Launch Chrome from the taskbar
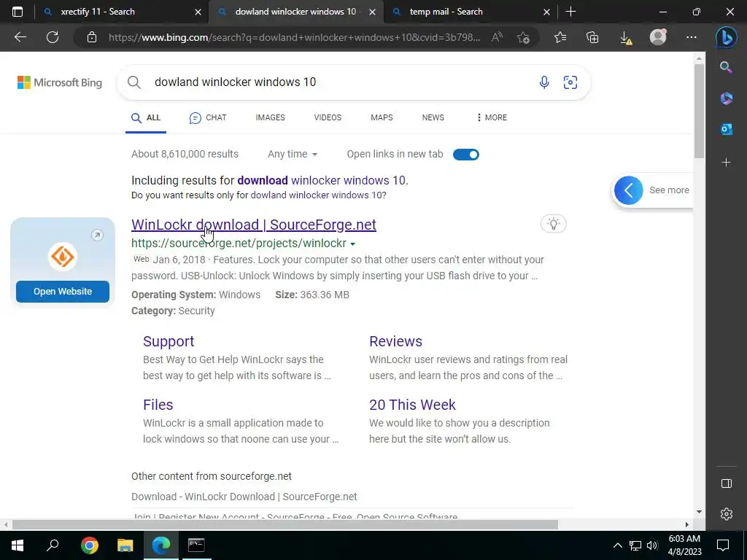747x560 pixels. [x=89, y=545]
